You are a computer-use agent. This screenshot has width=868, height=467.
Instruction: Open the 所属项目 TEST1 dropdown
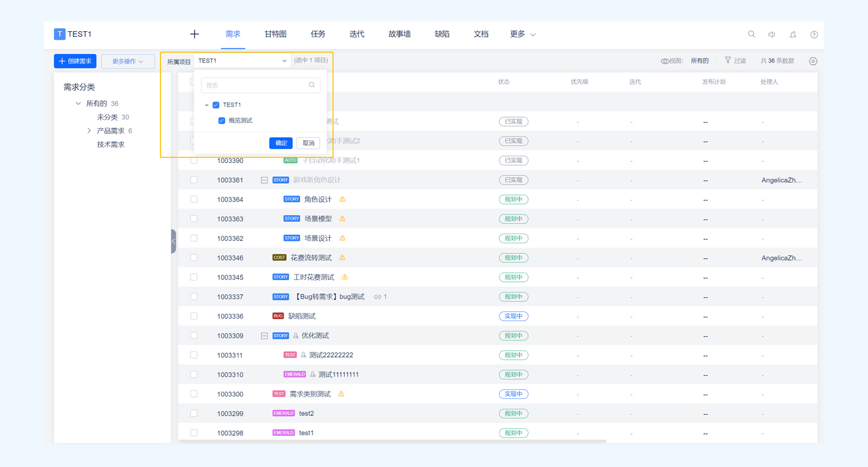point(243,61)
